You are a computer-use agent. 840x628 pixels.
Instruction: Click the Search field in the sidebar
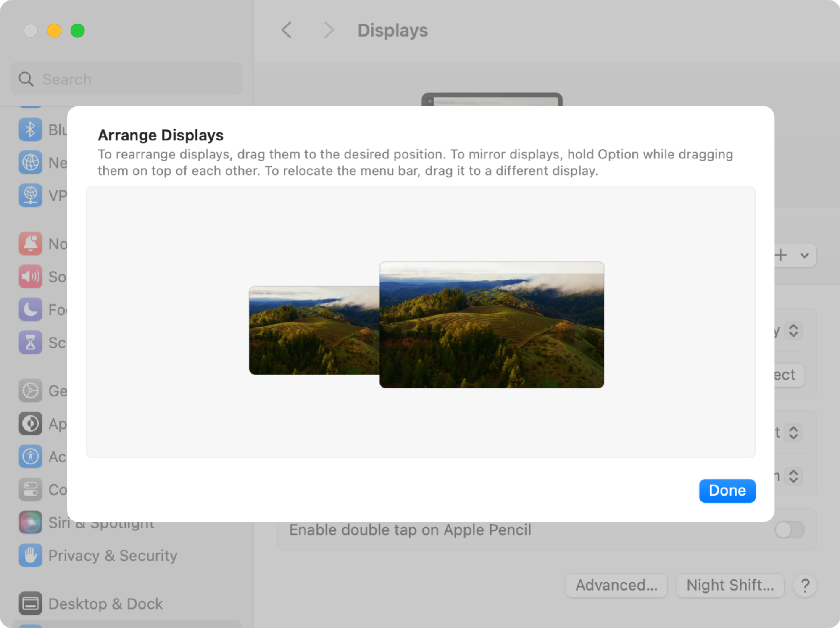(126, 79)
